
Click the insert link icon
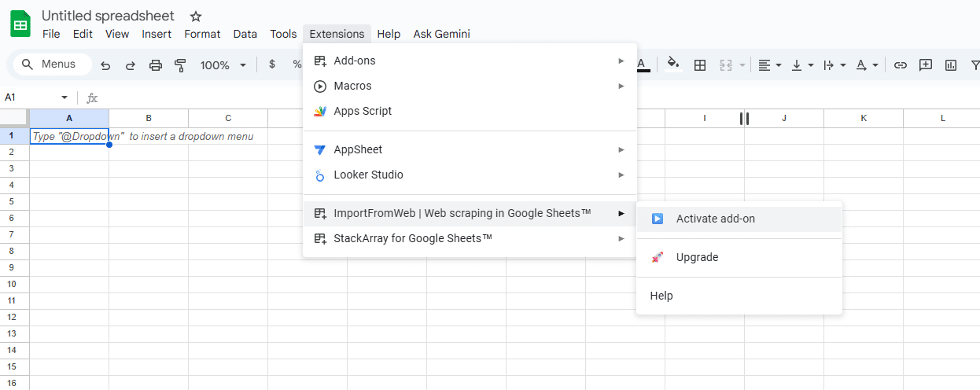click(x=901, y=65)
